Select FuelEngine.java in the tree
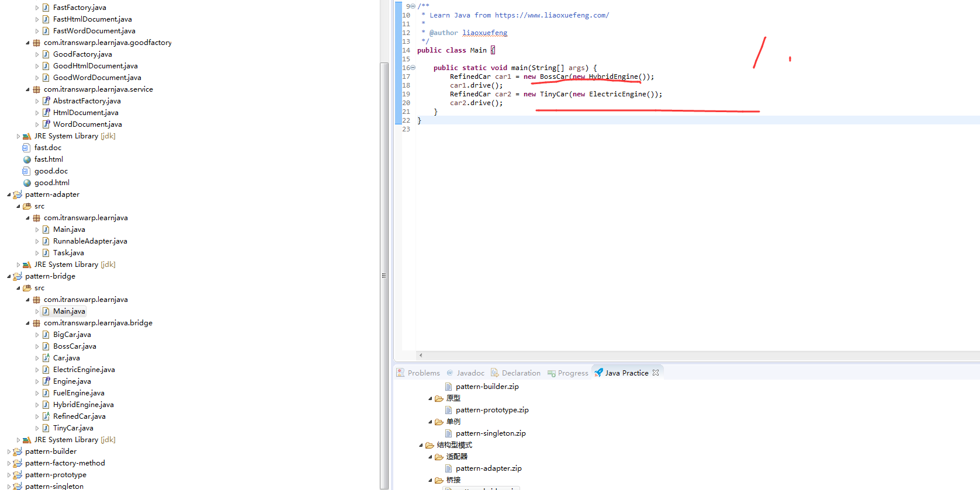 [x=79, y=393]
